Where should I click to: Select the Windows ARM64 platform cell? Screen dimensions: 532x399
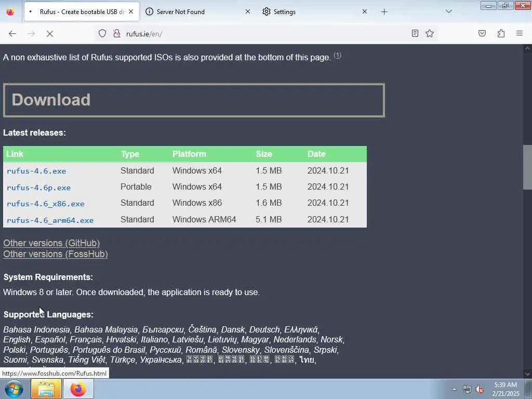[204, 220]
